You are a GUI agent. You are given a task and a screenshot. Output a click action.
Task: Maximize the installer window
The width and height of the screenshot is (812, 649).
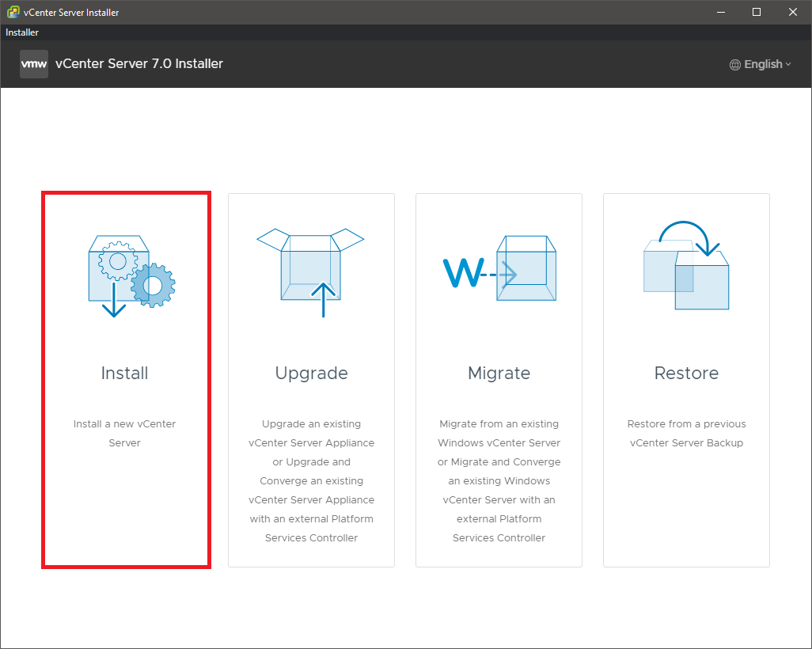click(757, 12)
